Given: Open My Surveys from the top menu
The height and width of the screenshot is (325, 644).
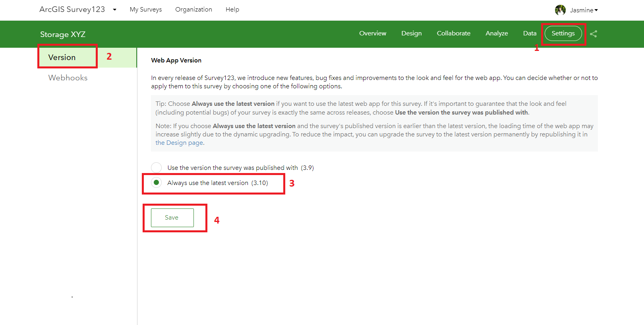Looking at the screenshot, I should point(146,10).
